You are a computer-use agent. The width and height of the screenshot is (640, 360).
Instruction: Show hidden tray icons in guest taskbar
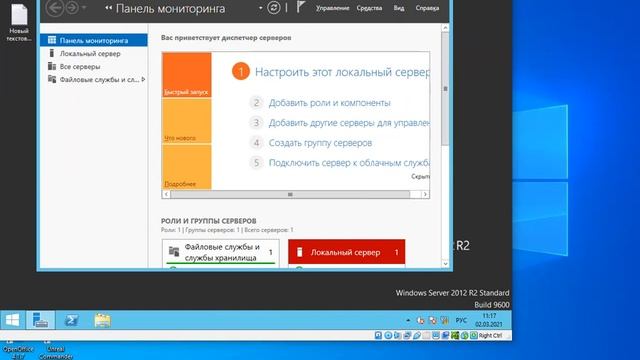(x=408, y=320)
